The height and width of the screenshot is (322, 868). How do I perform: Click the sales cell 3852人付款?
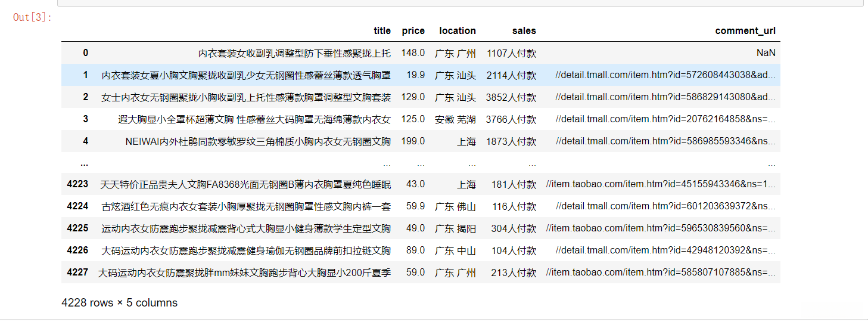click(x=511, y=97)
